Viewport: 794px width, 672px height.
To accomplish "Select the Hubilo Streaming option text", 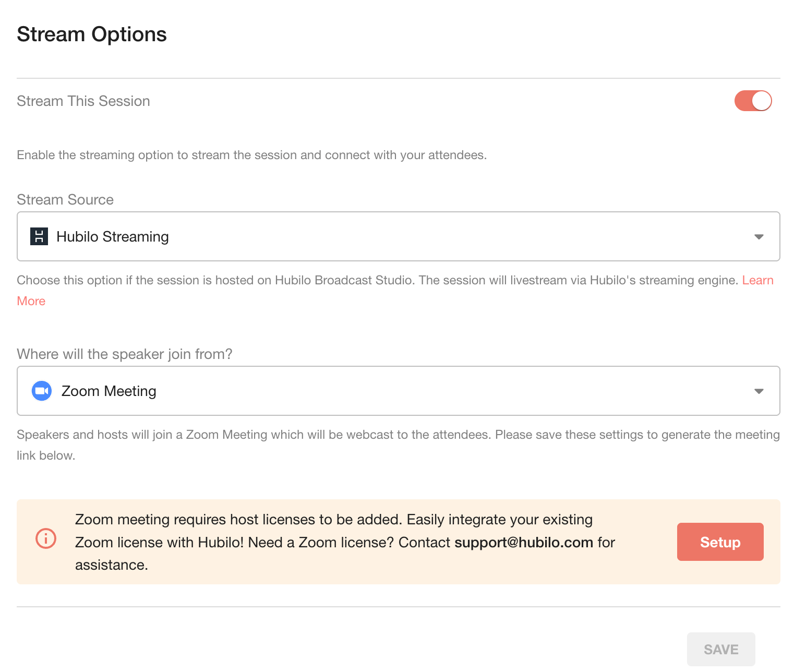I will tap(112, 237).
